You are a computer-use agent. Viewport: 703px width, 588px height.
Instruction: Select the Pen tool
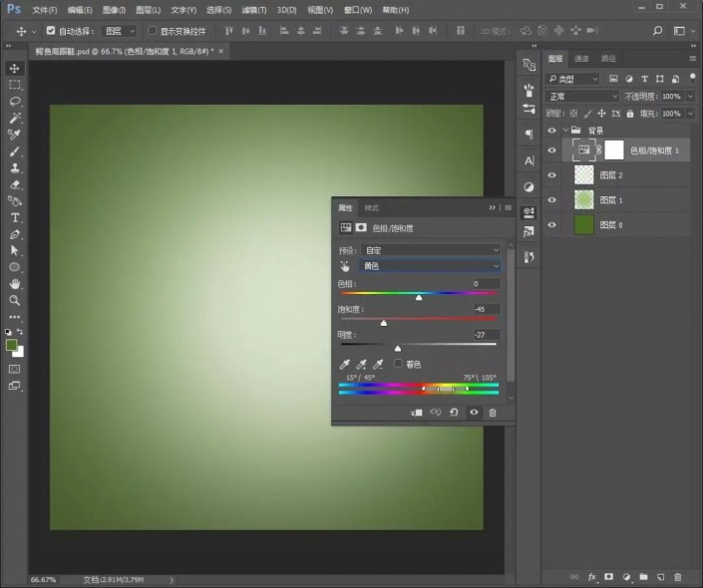click(x=14, y=234)
